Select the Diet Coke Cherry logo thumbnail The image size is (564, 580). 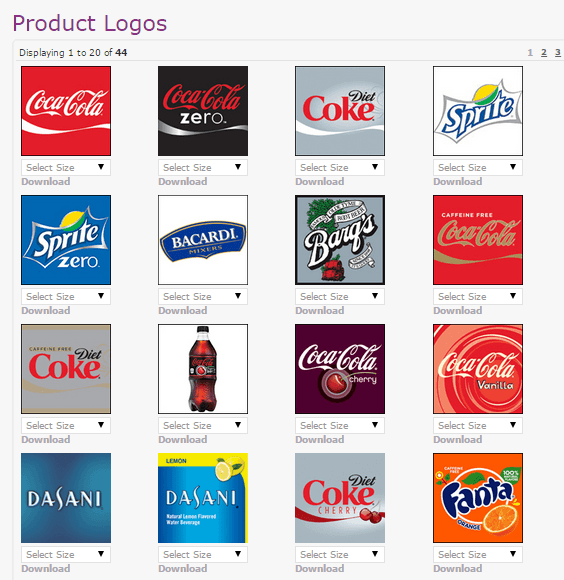(340, 498)
